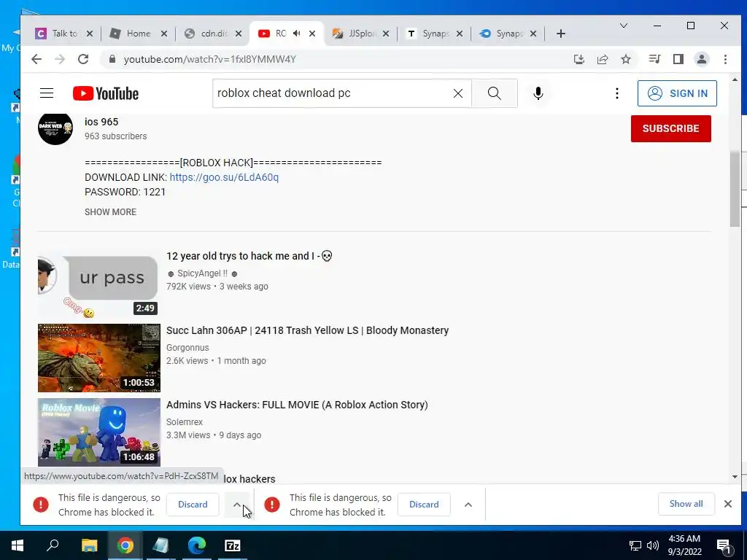Install the app with the address bar icon
The height and width of the screenshot is (560, 747).
point(578,59)
